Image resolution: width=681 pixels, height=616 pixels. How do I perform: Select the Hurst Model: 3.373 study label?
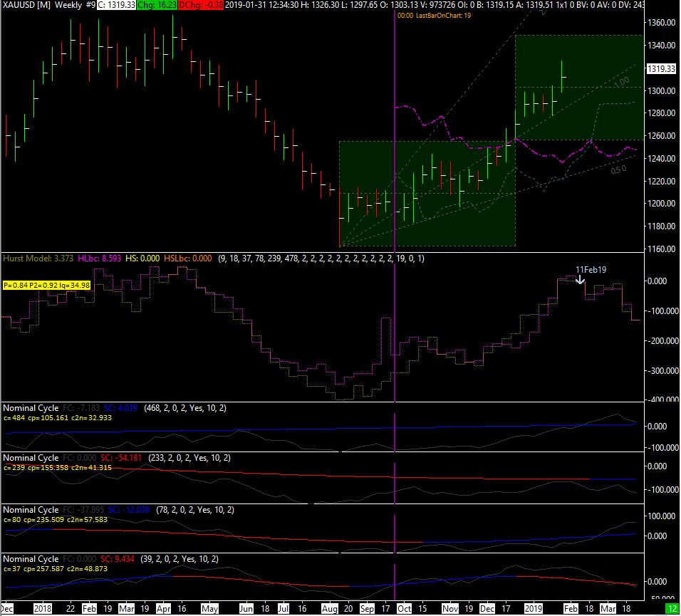tap(38, 259)
